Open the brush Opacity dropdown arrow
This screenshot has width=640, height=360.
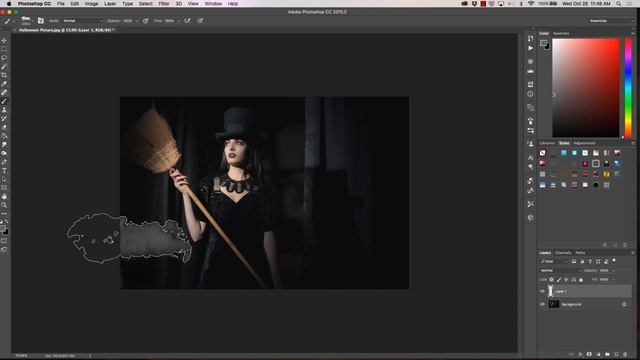click(x=137, y=20)
